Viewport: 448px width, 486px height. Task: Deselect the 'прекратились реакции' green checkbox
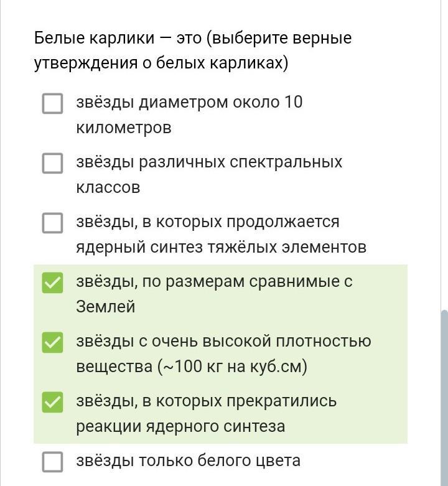coord(53,403)
